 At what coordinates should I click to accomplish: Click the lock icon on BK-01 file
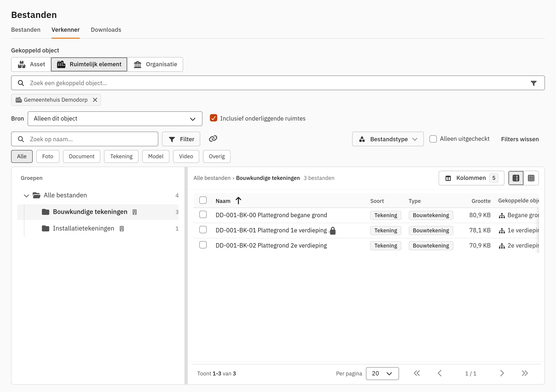(333, 231)
